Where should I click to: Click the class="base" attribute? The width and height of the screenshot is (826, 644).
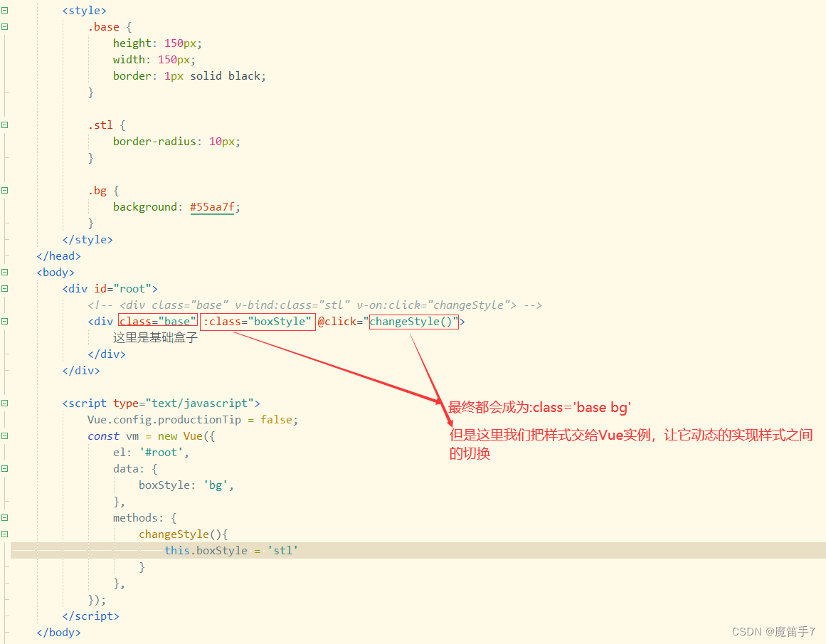pyautogui.click(x=158, y=322)
